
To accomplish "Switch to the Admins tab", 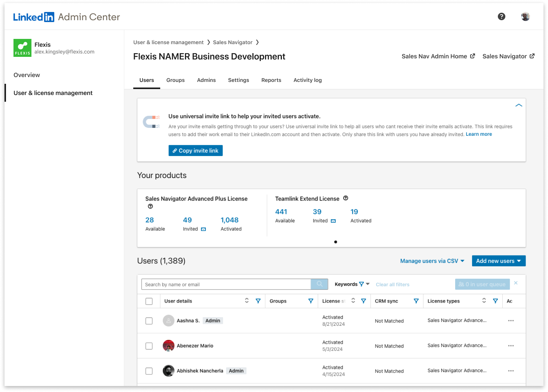I will [x=206, y=80].
